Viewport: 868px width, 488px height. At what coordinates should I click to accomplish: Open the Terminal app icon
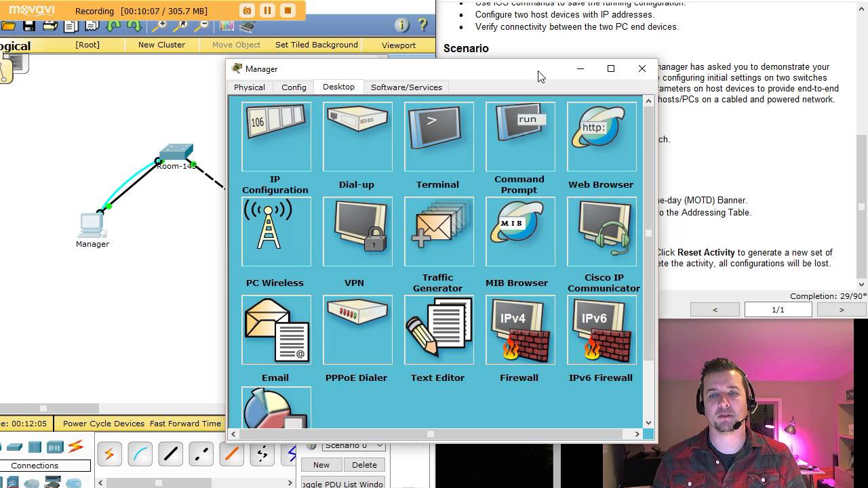click(439, 136)
